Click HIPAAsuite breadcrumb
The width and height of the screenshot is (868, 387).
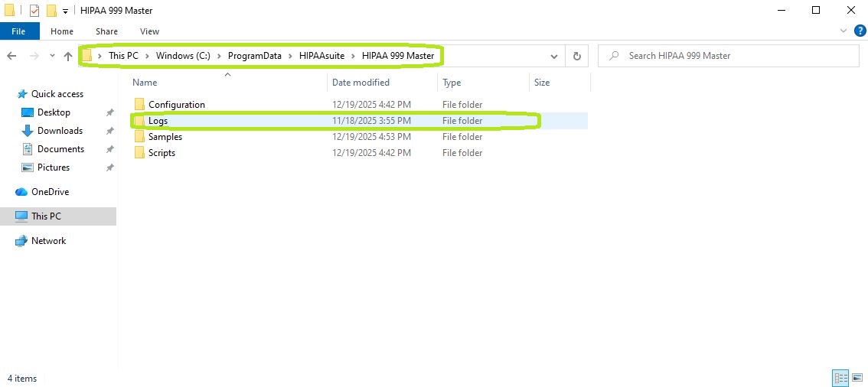(x=322, y=56)
